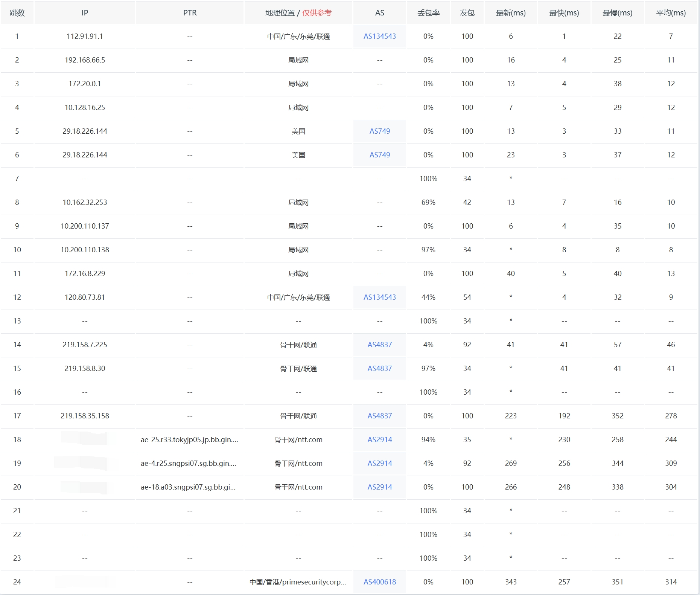The height and width of the screenshot is (595, 700).
Task: Click the 跳数 column header
Action: pos(17,12)
